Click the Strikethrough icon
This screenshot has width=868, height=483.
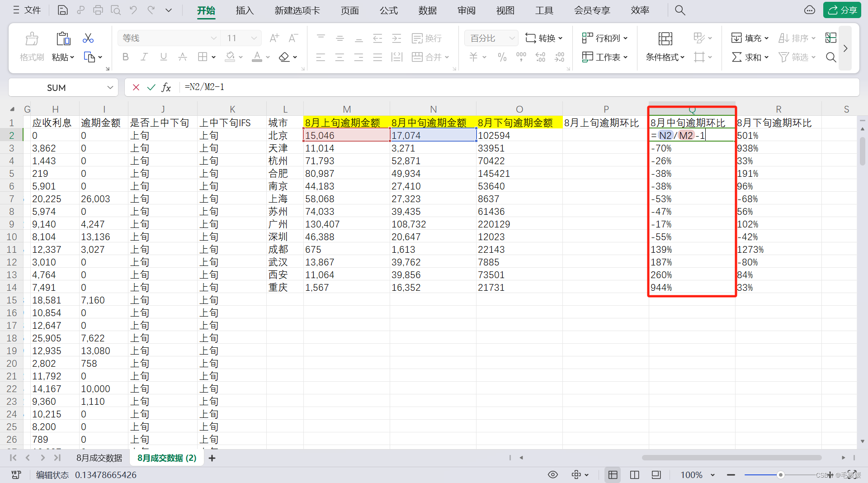click(x=183, y=57)
